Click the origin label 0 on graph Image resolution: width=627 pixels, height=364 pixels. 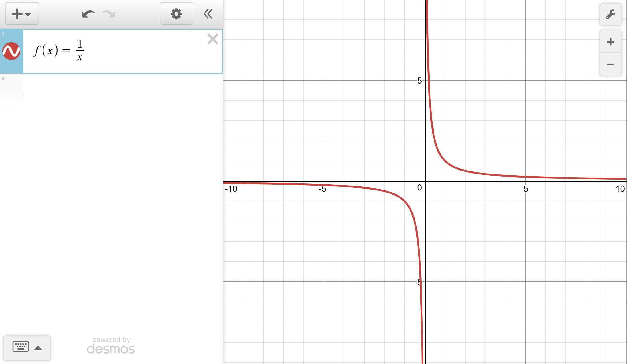point(419,188)
